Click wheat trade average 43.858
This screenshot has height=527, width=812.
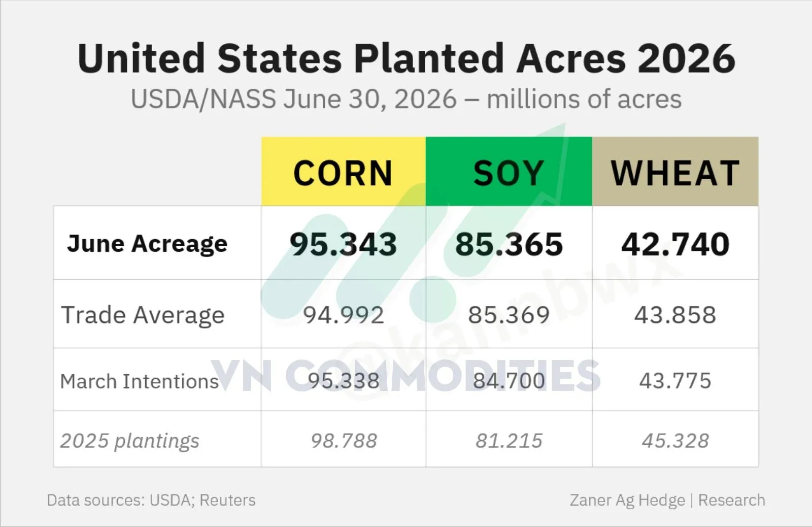[675, 315]
